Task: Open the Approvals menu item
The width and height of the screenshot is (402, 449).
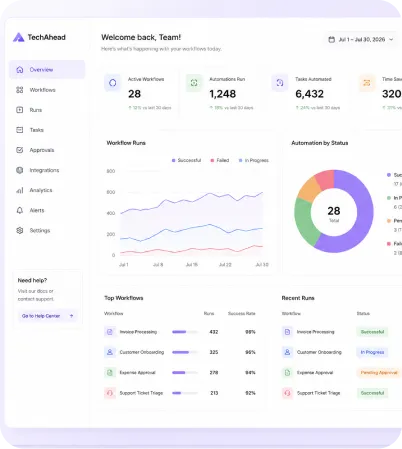Action: coord(47,150)
